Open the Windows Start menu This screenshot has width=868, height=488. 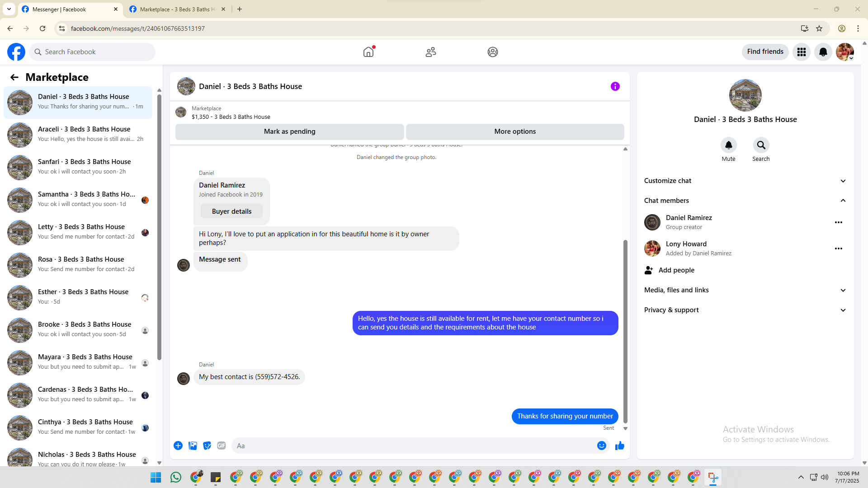(x=156, y=477)
